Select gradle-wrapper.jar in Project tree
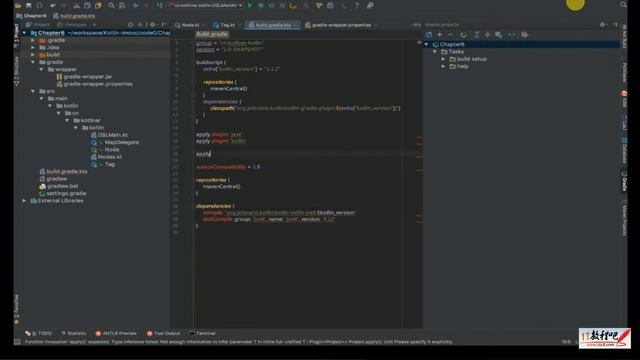640x360 pixels. (84, 77)
